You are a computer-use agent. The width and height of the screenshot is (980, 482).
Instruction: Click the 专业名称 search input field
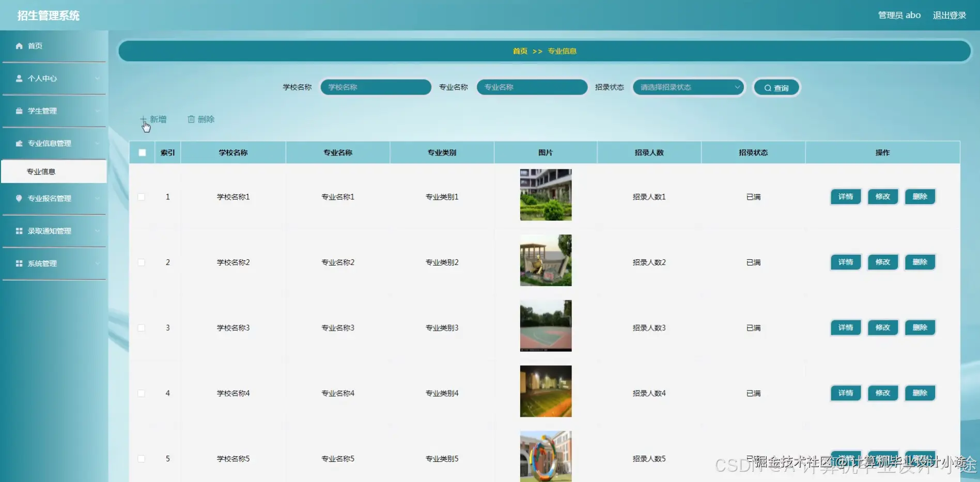(532, 87)
